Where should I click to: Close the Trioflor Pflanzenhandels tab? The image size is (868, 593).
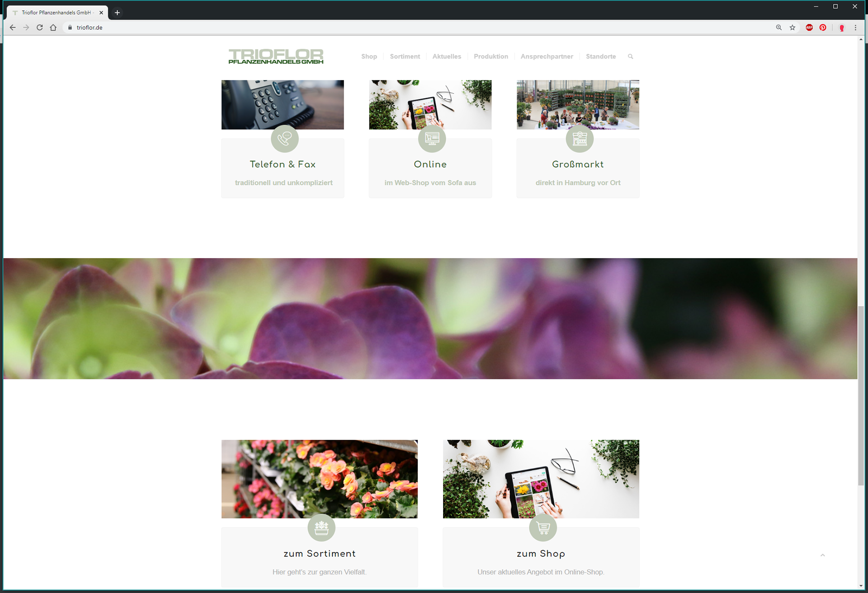coord(101,13)
